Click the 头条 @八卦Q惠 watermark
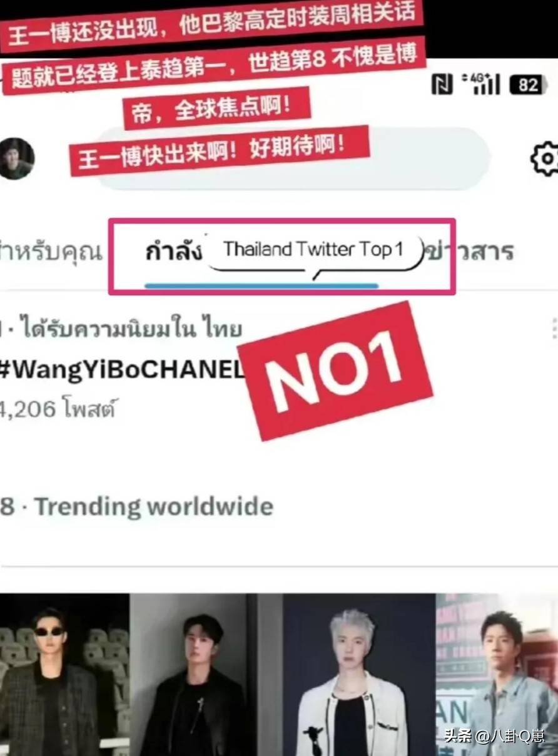The height and width of the screenshot is (756, 558). click(494, 736)
